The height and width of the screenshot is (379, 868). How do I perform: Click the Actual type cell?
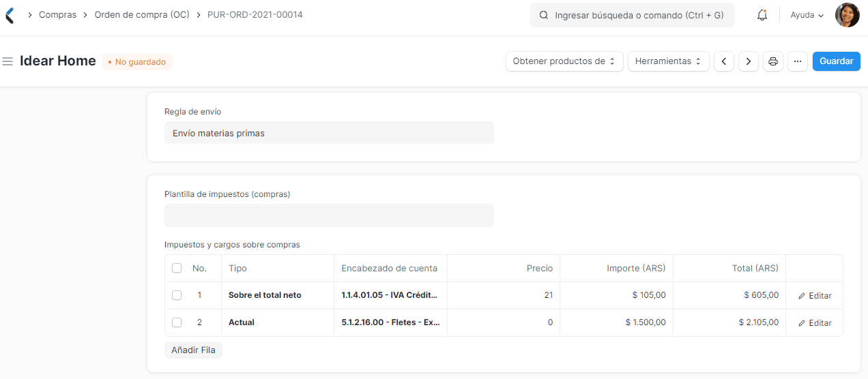pyautogui.click(x=278, y=323)
